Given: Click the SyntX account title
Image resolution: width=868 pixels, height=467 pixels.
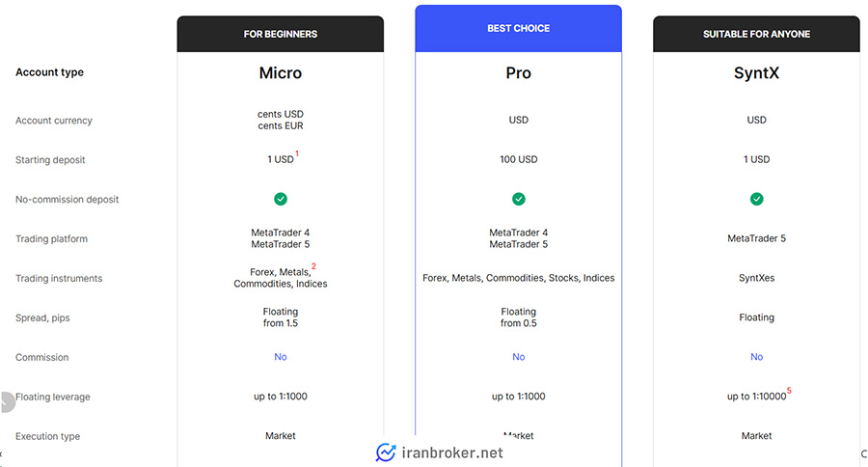Looking at the screenshot, I should [756, 73].
